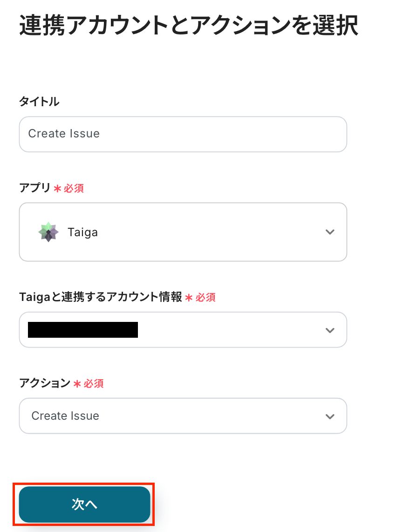Viewport: 397px width, 532px height.
Task: Click the タイトル field label
Action: pyautogui.click(x=39, y=102)
